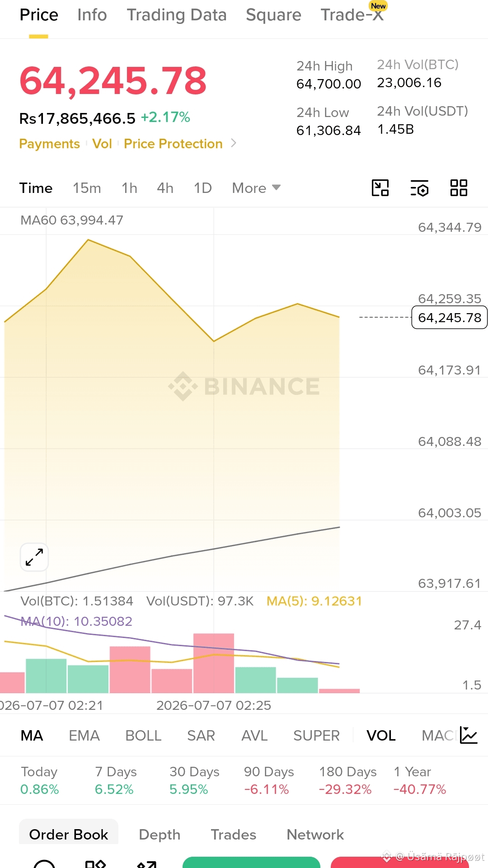Open the grid layout icon
Image resolution: width=488 pixels, height=868 pixels.
[459, 188]
